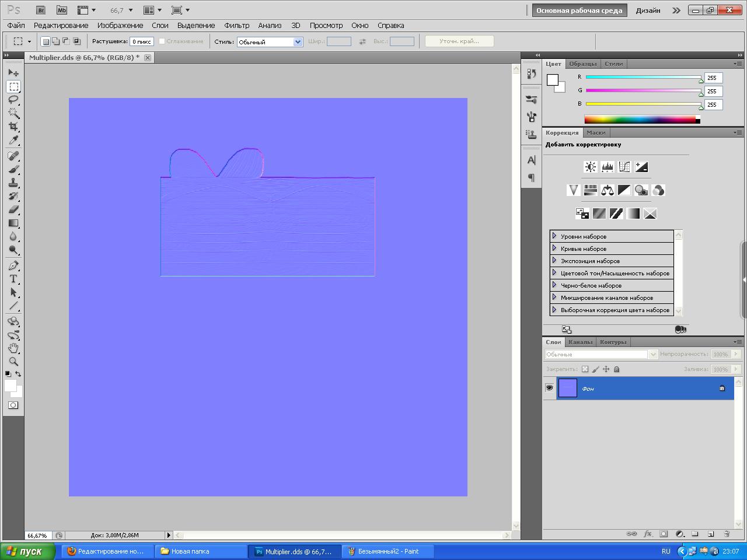Toggle Quick Mask mode
747x560 pixels.
coord(13,405)
